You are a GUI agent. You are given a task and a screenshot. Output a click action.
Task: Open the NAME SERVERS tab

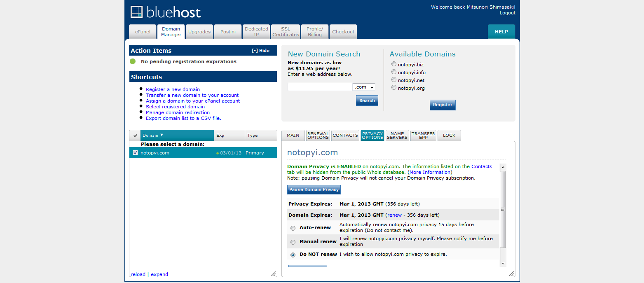pos(397,136)
